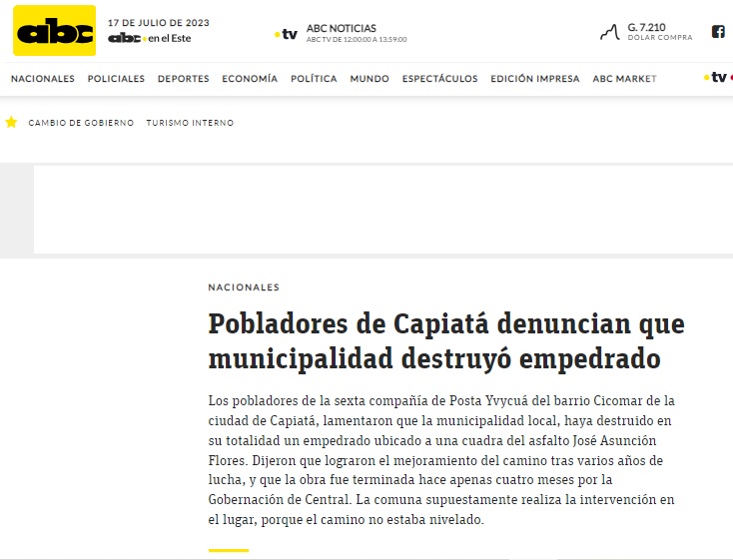The width and height of the screenshot is (733, 560).
Task: Click the tv icon beside ABC Noticias
Action: pos(286,34)
